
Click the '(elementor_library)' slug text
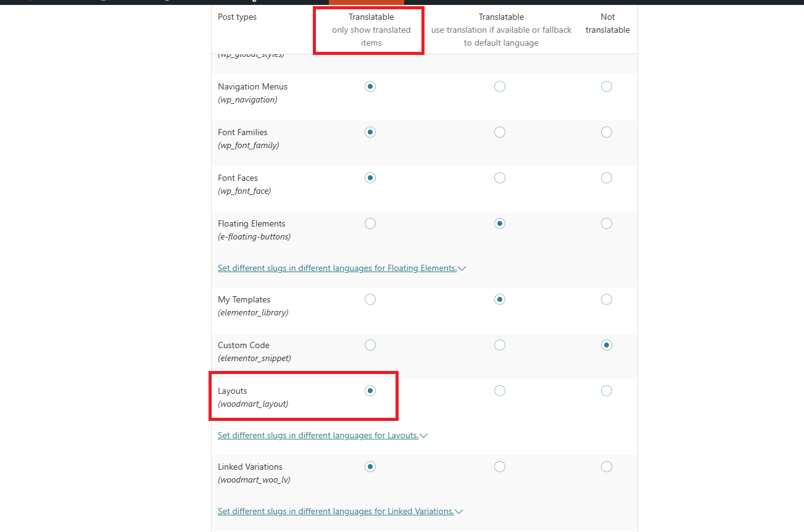coord(253,313)
